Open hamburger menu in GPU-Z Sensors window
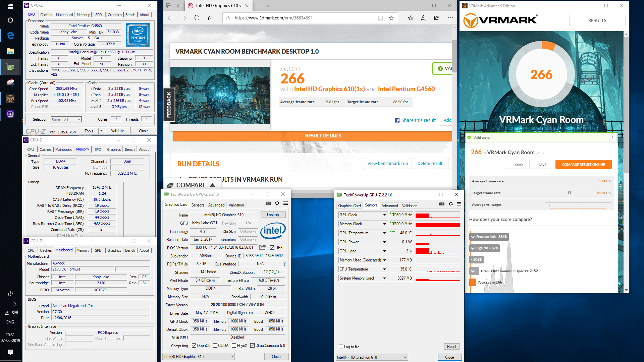 (459, 204)
